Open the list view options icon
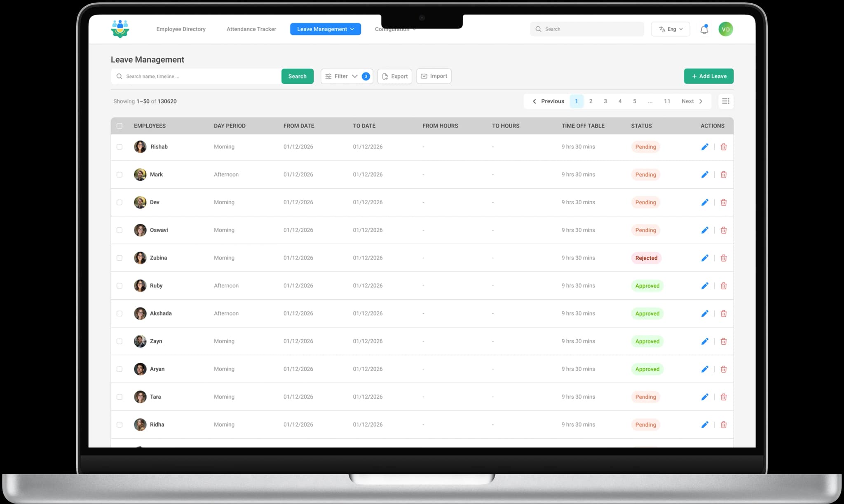The image size is (844, 504). [x=725, y=101]
